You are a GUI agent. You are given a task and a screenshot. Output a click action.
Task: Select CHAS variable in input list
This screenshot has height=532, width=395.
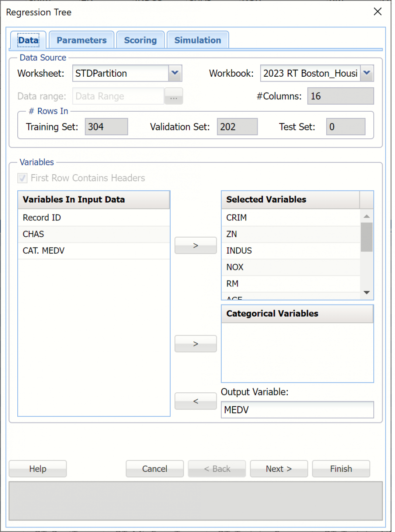[x=33, y=234]
